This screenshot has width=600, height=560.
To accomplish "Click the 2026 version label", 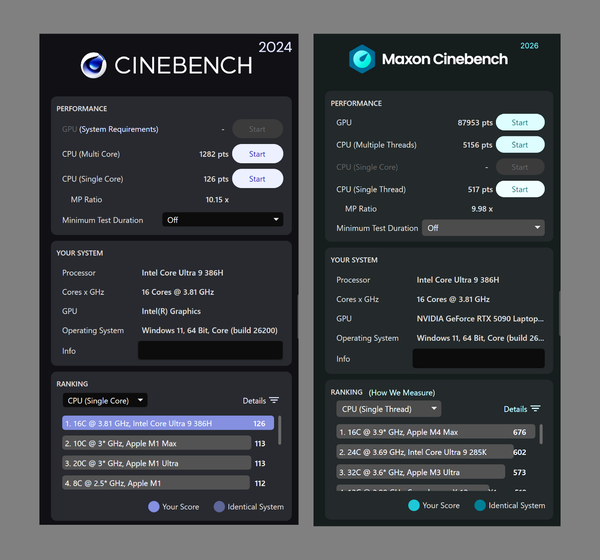I will click(529, 46).
